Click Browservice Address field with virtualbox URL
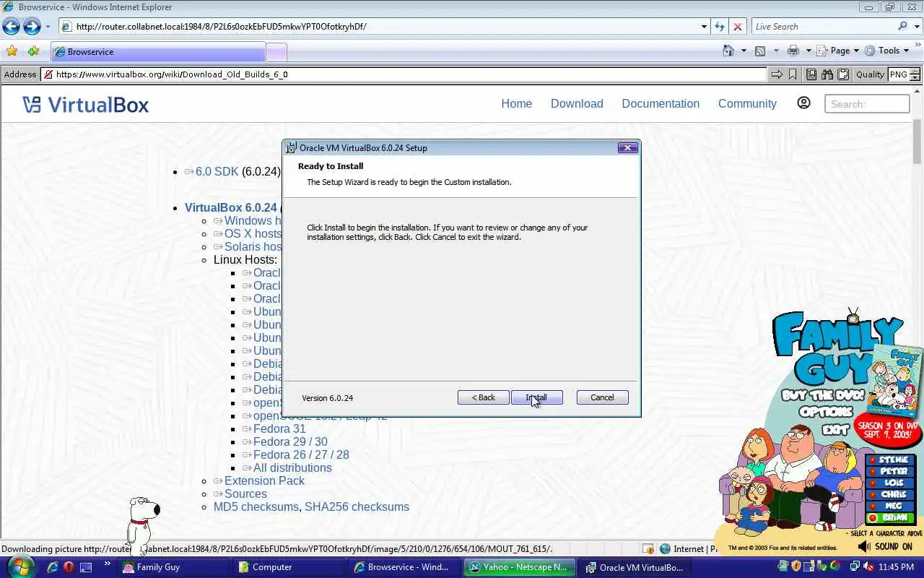 (404, 74)
